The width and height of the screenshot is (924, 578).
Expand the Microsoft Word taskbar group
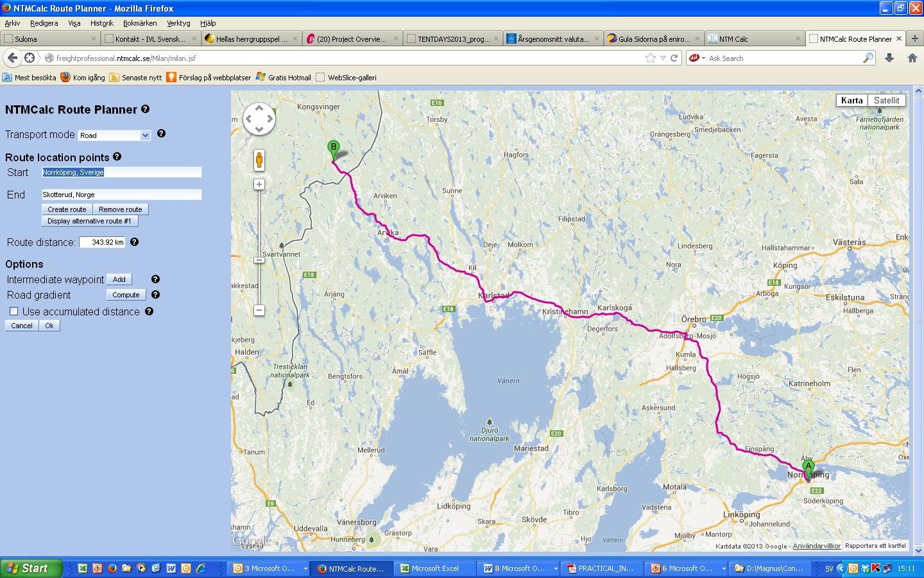tap(556, 568)
